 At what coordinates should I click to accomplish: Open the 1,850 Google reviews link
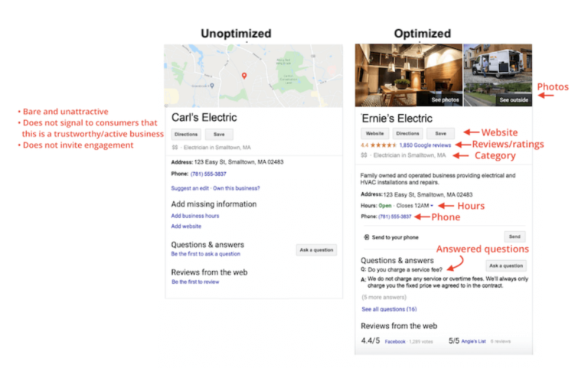click(x=425, y=144)
